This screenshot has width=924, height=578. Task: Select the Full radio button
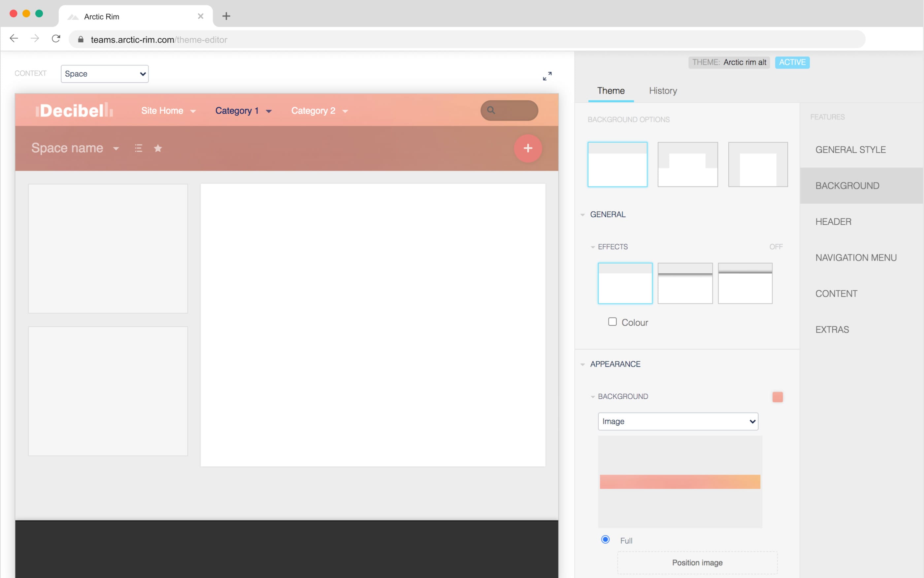click(605, 539)
